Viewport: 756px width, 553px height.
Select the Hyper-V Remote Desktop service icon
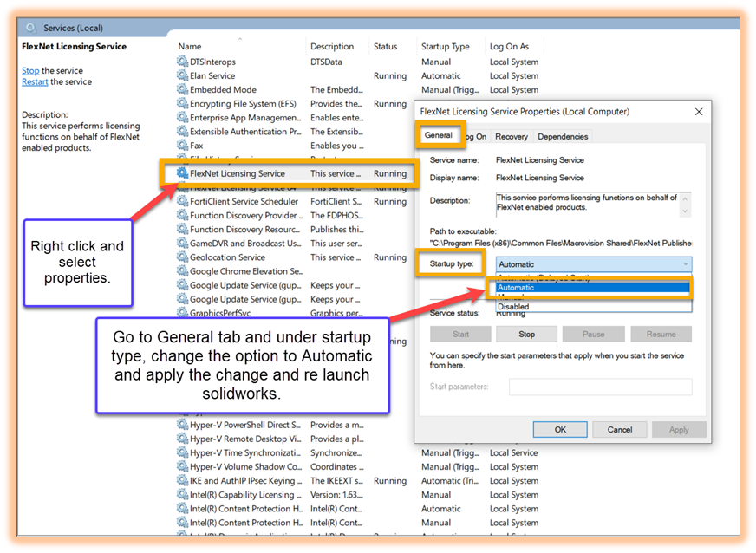coord(182,439)
